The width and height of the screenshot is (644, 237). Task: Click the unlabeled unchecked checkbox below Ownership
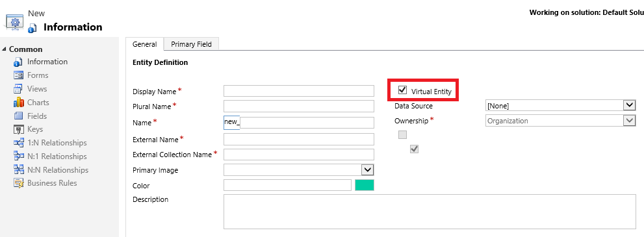tap(402, 135)
